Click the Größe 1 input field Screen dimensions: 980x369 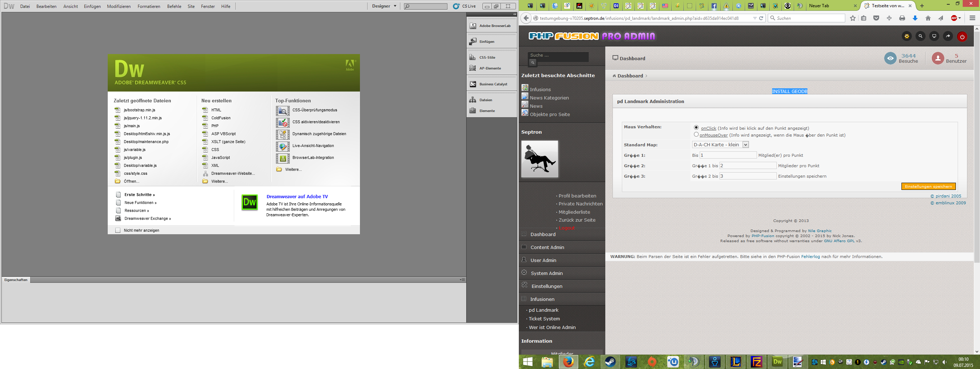coord(728,155)
